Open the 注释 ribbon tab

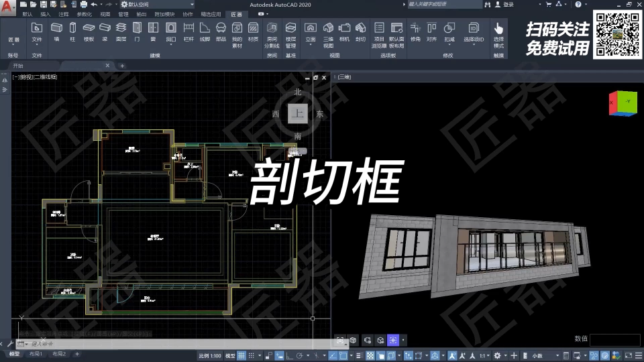63,14
